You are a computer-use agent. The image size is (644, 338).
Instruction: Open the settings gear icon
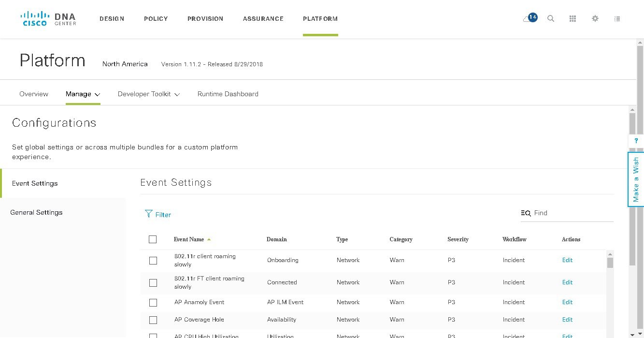coord(595,18)
